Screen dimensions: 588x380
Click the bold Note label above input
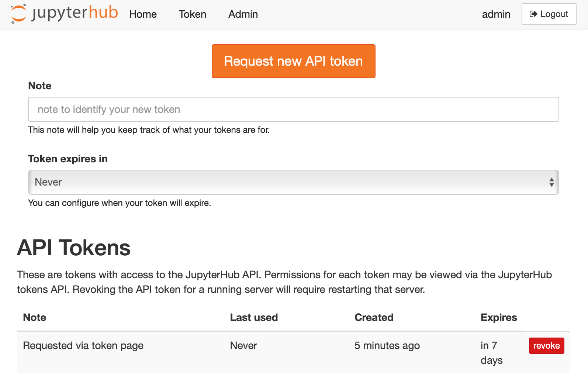pyautogui.click(x=40, y=86)
